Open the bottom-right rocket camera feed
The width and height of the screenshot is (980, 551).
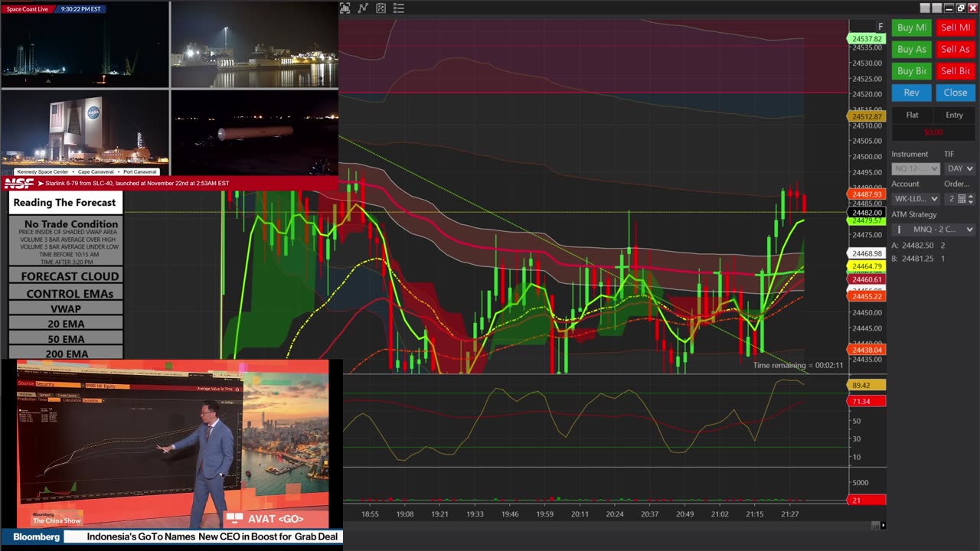point(254,132)
